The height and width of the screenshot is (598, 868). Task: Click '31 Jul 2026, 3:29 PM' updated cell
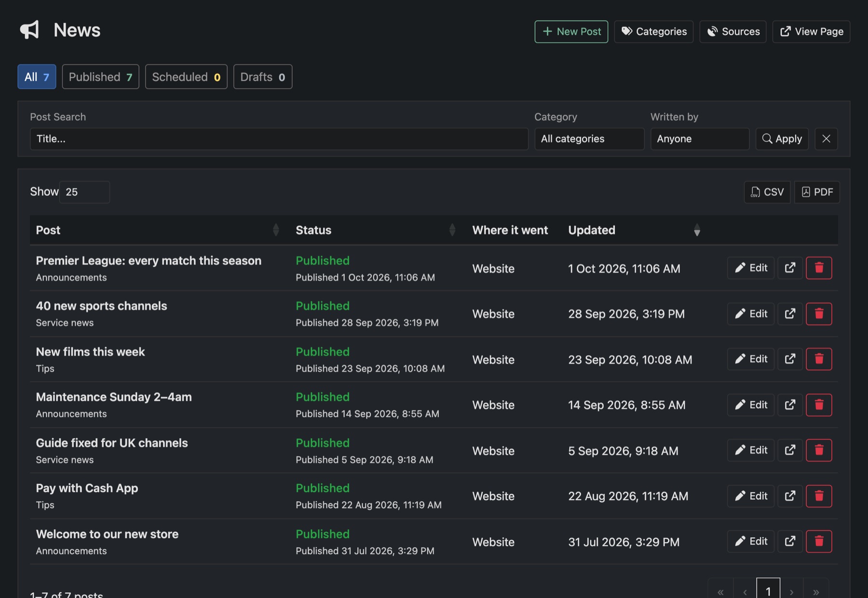pyautogui.click(x=624, y=542)
